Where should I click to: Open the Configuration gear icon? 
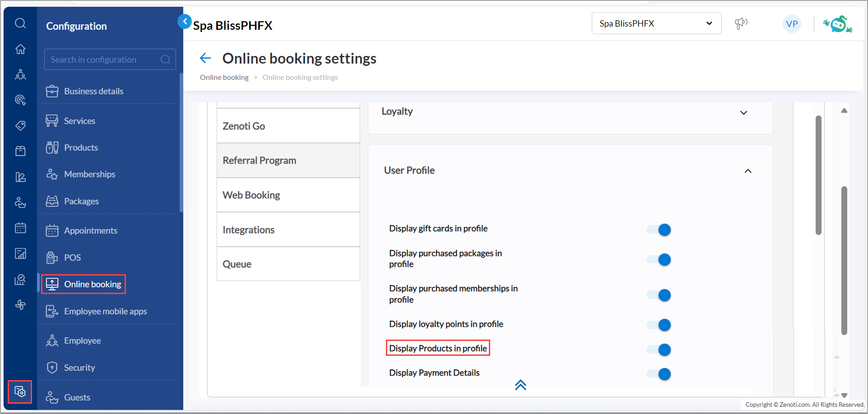[20, 391]
